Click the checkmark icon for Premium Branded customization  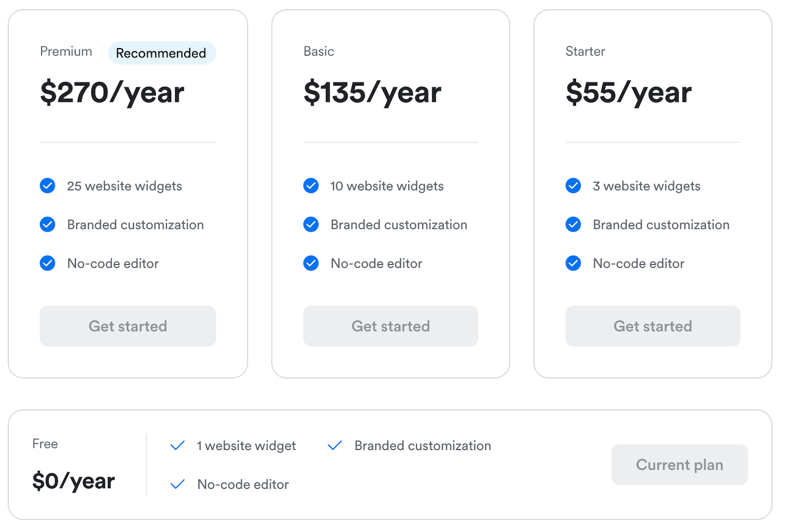coord(47,224)
